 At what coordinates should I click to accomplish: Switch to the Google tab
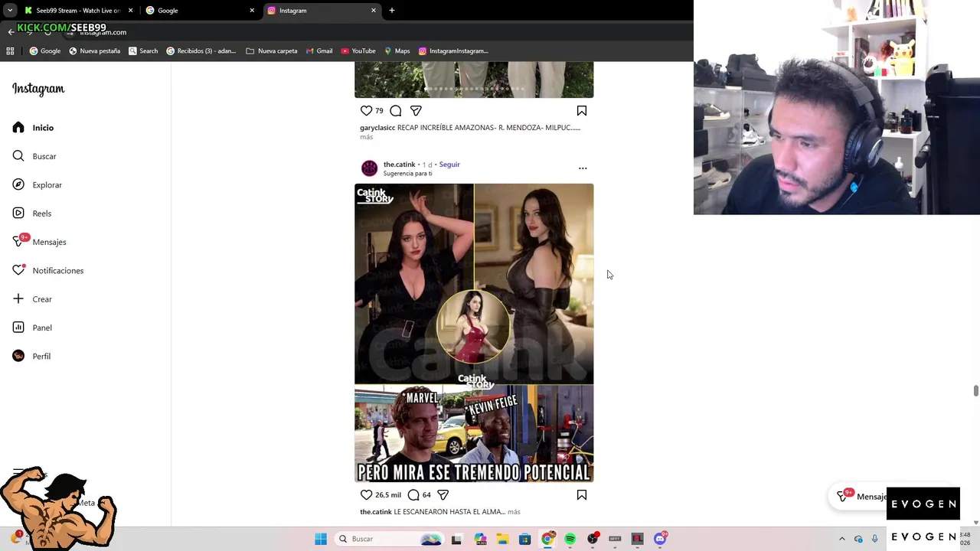tap(199, 11)
